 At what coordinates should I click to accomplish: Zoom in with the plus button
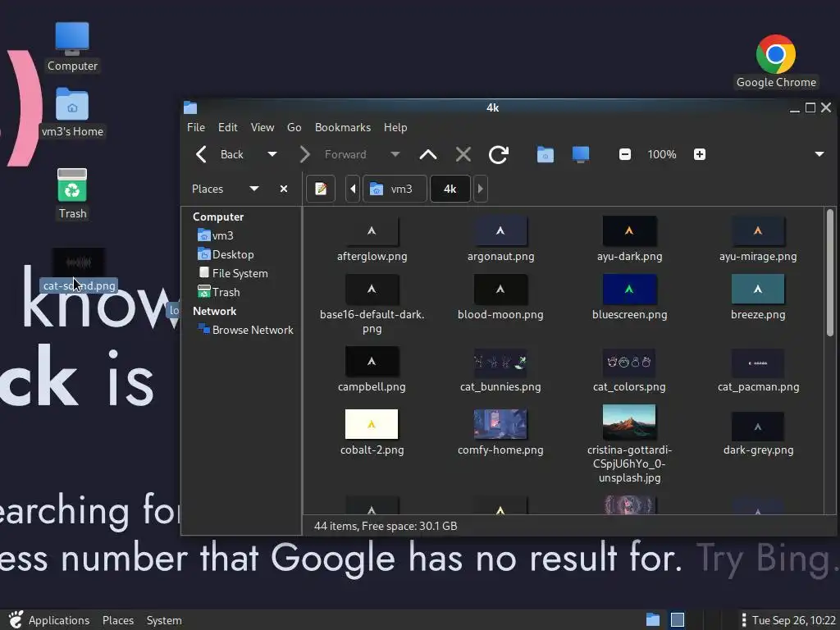[x=699, y=154]
